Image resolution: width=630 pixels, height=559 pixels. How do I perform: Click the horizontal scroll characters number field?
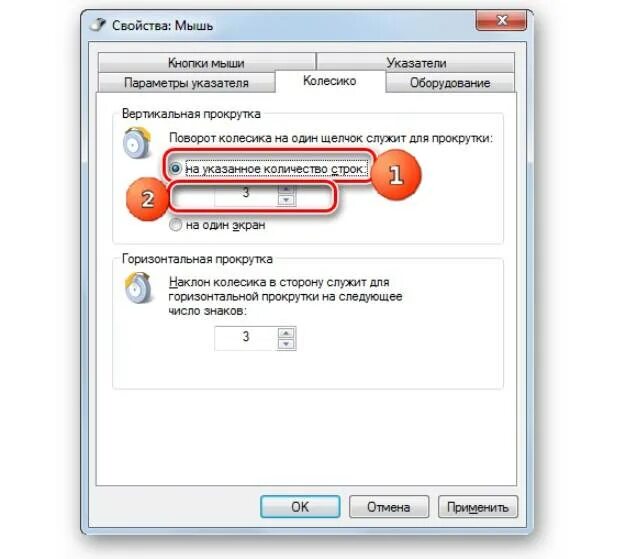[246, 338]
